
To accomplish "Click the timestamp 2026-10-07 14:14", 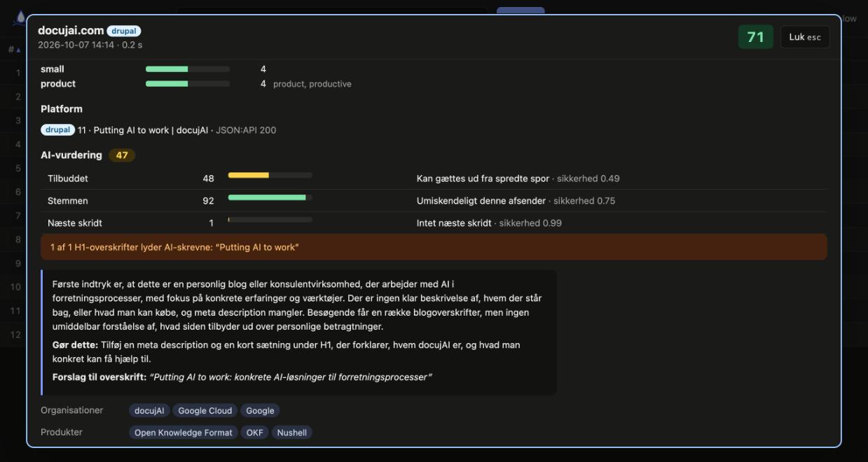I will 76,45.
